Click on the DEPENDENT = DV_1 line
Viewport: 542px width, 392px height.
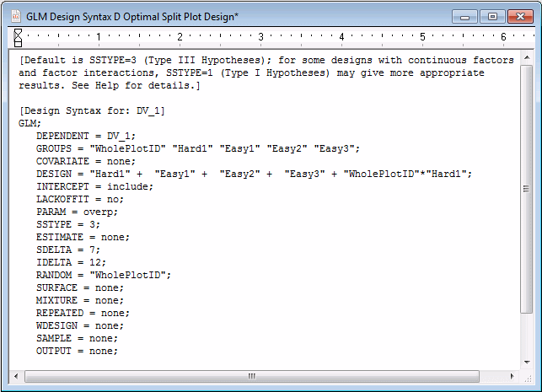point(85,136)
